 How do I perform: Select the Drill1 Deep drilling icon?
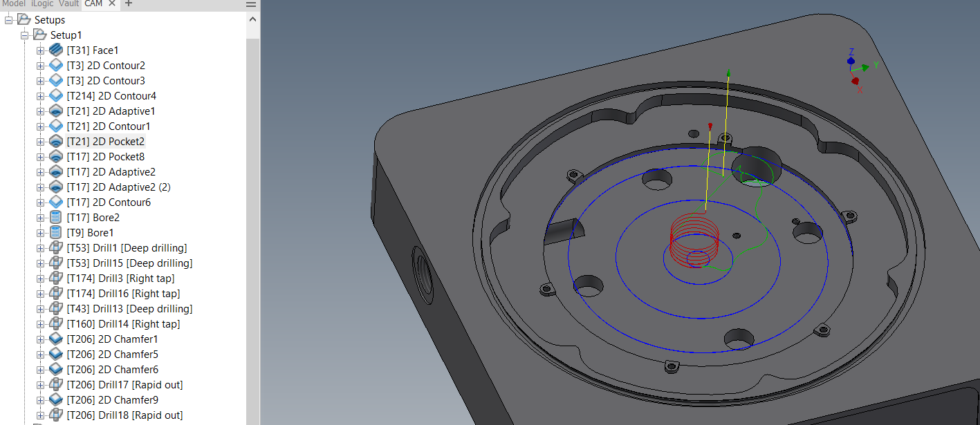tap(55, 247)
